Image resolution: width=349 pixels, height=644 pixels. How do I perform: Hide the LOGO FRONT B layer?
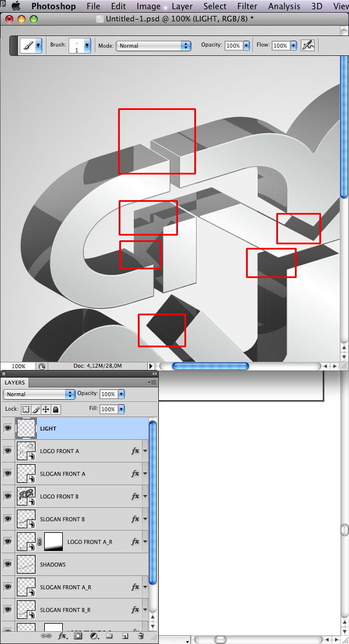(8, 496)
